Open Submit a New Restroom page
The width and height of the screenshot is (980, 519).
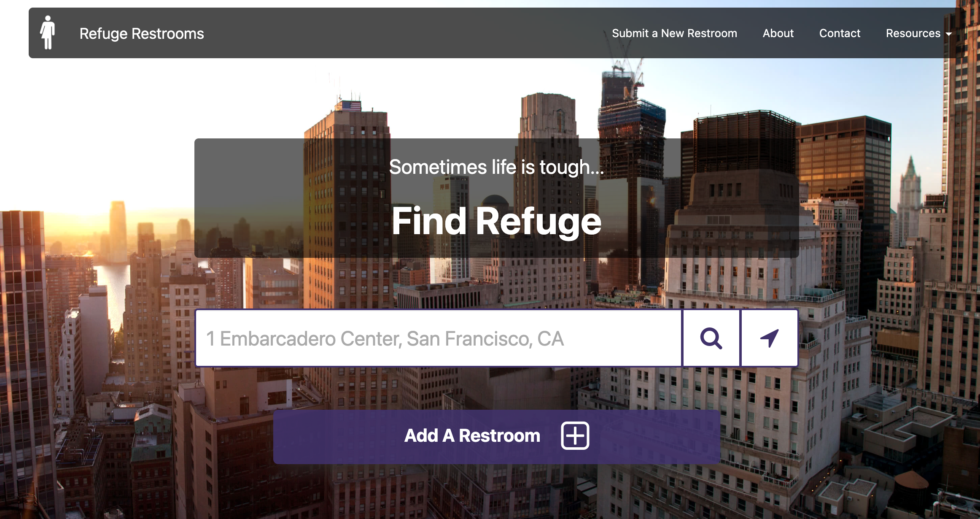pyautogui.click(x=674, y=33)
